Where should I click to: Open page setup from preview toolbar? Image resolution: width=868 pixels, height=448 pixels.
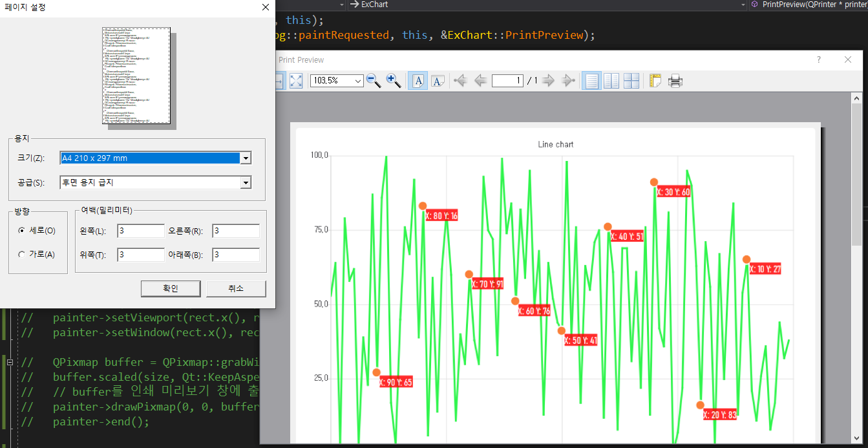[x=655, y=81]
